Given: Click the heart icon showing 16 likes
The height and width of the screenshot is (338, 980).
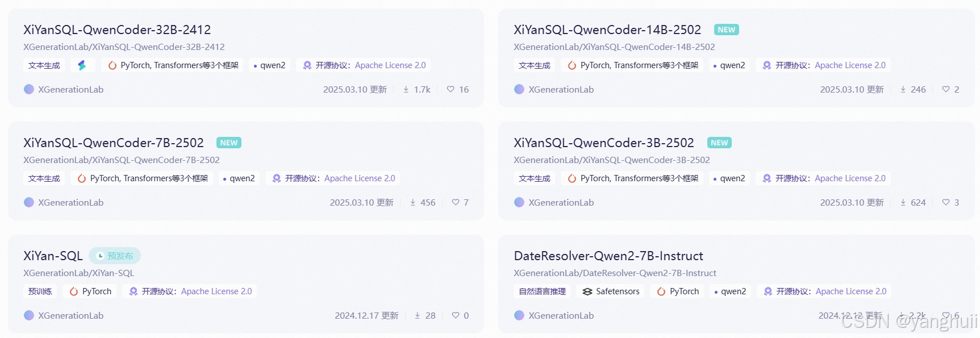Looking at the screenshot, I should point(451,89).
